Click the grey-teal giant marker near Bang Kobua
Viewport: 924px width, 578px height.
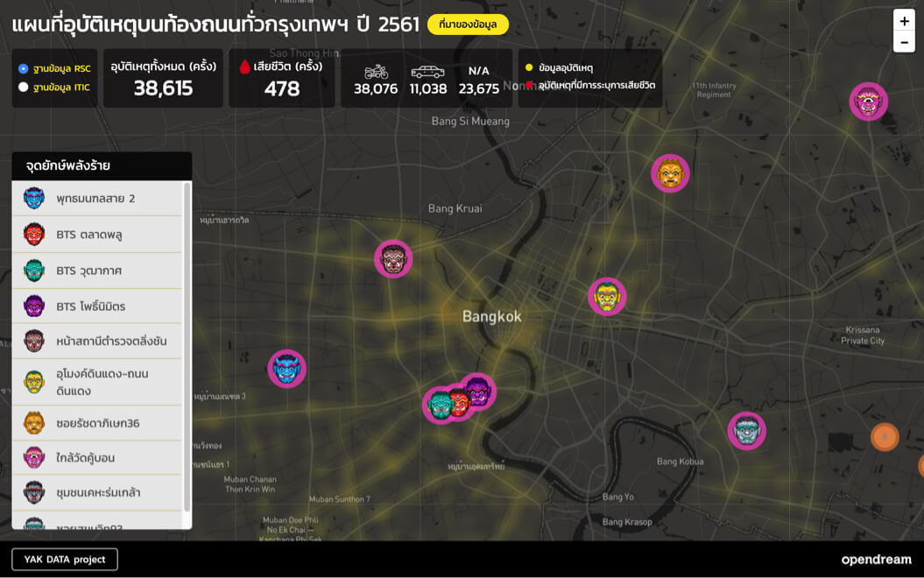click(746, 431)
